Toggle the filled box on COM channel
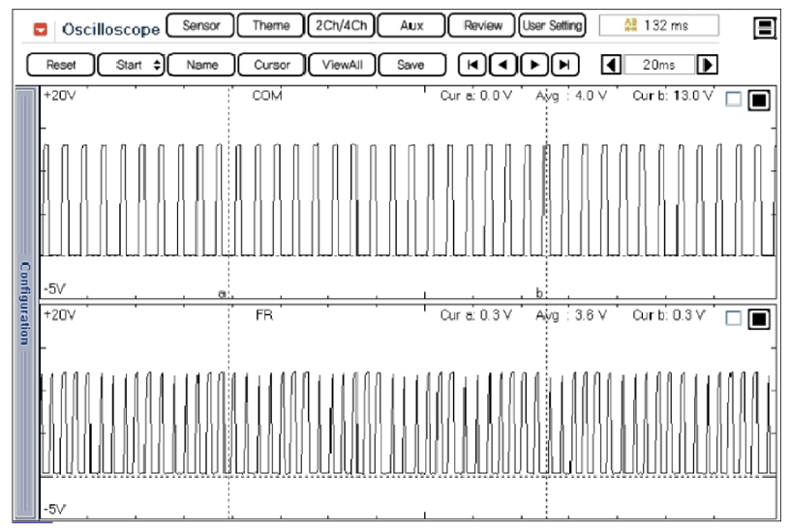This screenshot has height=532, width=790. [x=758, y=100]
